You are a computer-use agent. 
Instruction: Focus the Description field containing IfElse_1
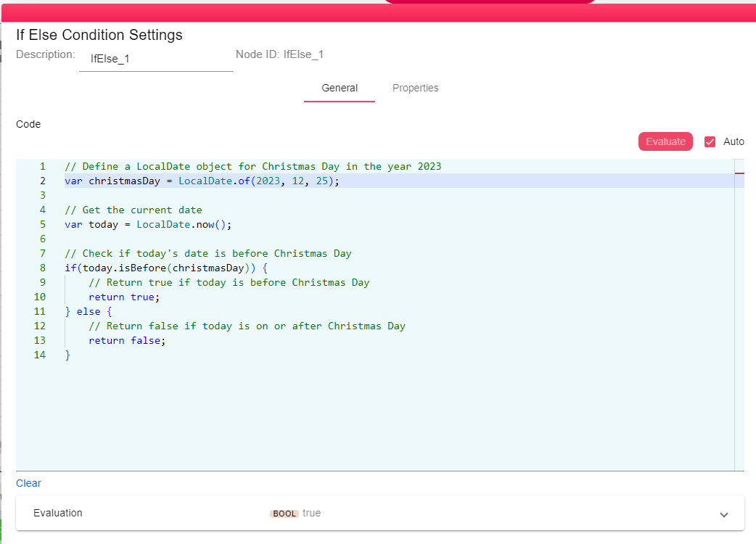tap(155, 59)
